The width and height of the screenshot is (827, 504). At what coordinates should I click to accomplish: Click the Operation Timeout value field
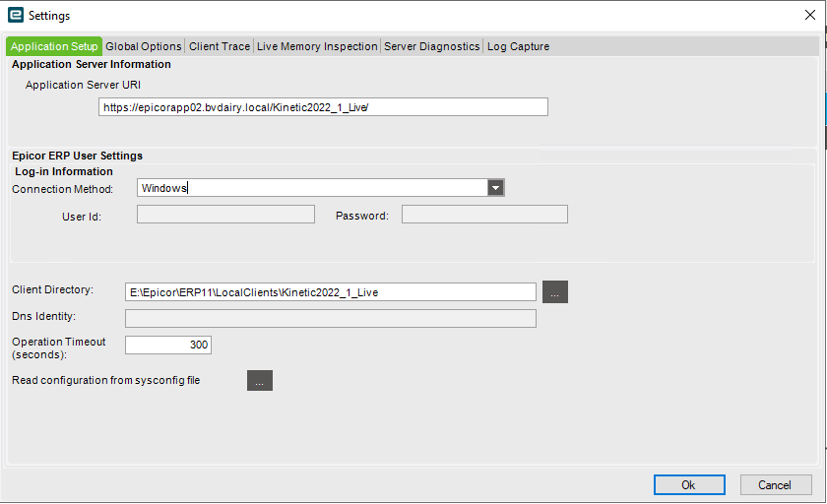(167, 345)
